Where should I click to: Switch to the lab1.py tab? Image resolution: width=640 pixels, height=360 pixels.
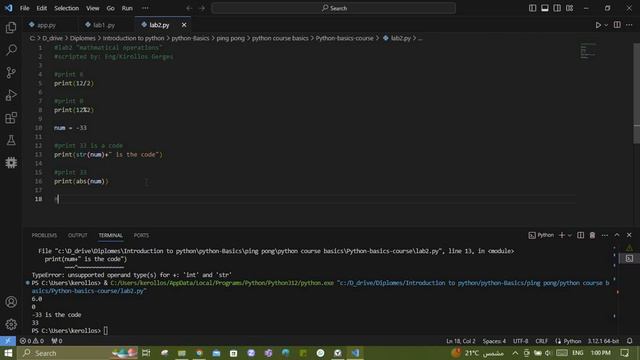click(x=104, y=25)
